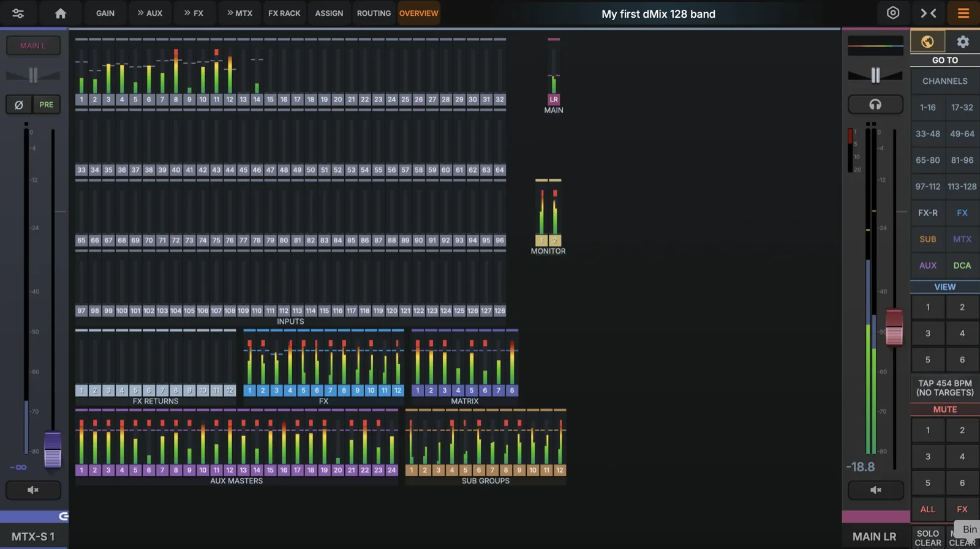
Task: Select View 1 button
Action: [x=927, y=307]
